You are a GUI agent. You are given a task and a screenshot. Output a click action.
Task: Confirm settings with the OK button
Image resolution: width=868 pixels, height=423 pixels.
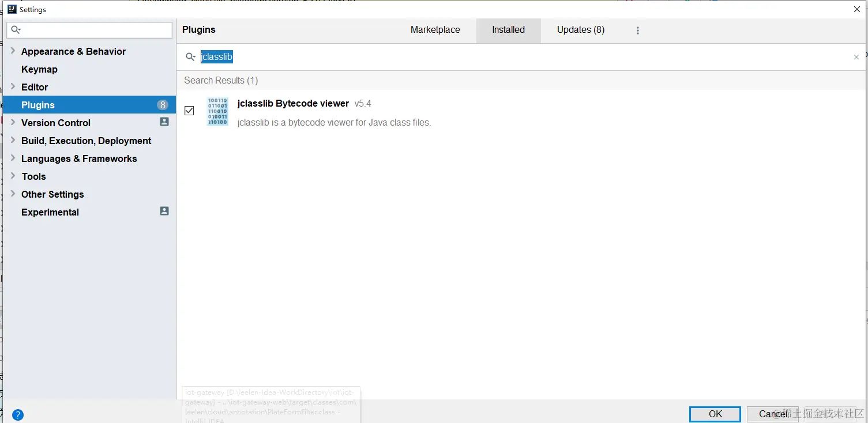tap(715, 414)
